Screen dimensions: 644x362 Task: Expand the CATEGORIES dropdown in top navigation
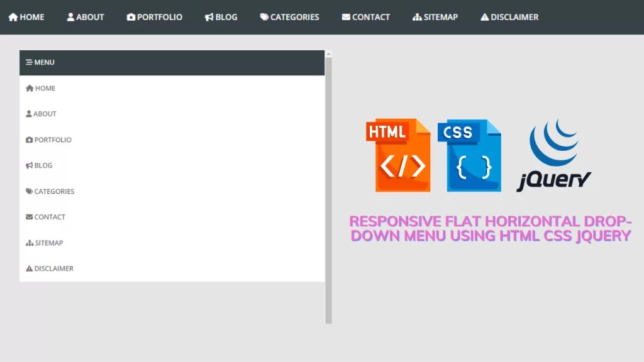[x=289, y=17]
